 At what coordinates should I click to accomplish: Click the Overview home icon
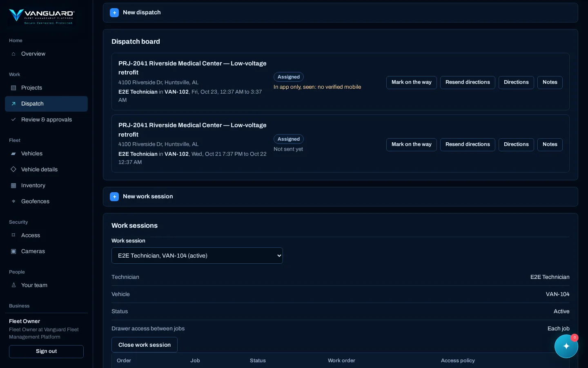tap(13, 54)
